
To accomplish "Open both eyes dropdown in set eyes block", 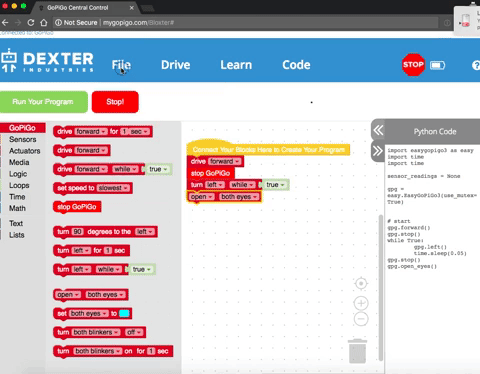I will point(89,313).
